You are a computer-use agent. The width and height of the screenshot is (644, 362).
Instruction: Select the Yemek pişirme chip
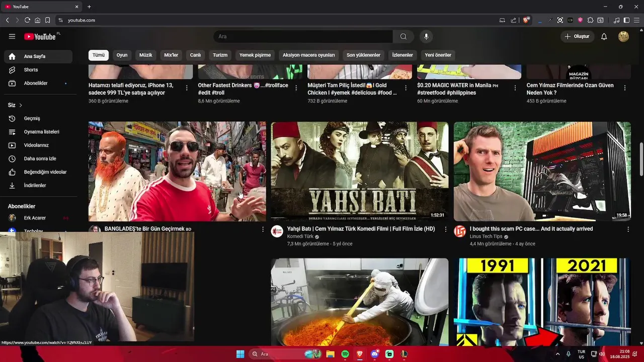(255, 55)
